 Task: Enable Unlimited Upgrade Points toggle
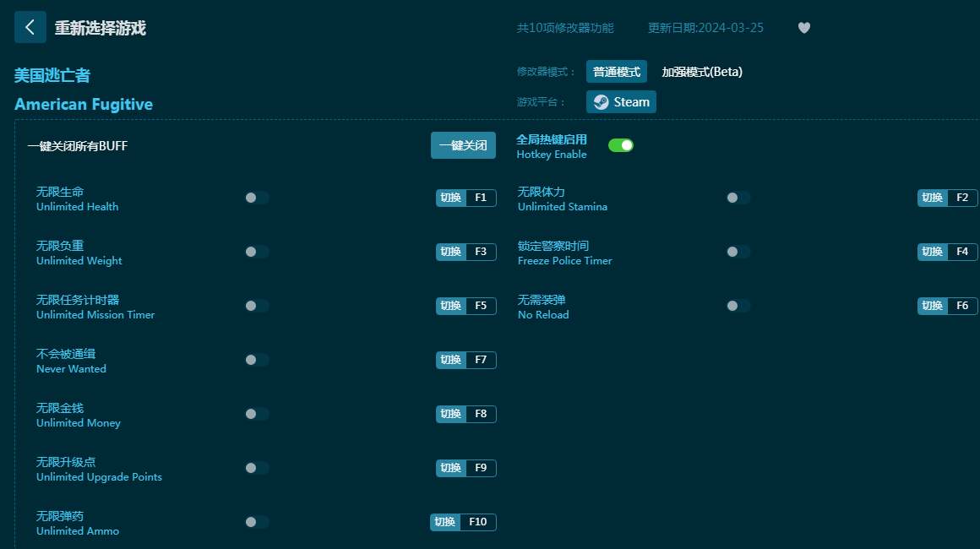256,468
